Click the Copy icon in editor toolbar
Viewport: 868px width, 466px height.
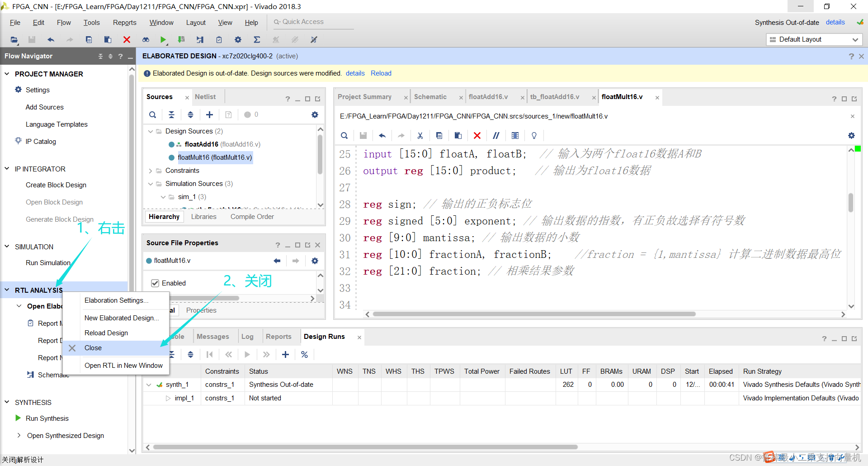click(439, 136)
